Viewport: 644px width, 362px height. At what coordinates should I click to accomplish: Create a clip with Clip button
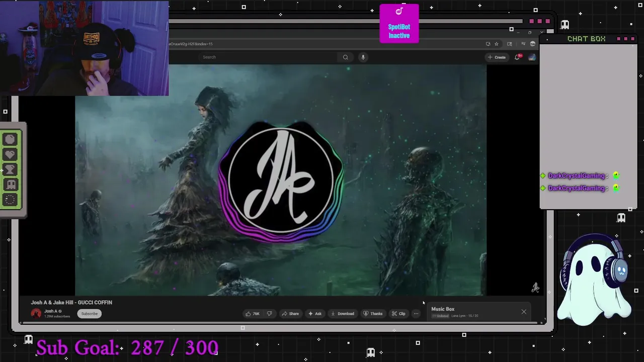pos(398,314)
